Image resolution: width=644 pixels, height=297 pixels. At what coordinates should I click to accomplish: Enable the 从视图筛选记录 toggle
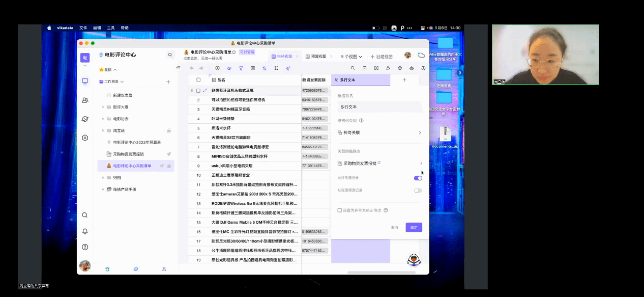click(x=418, y=190)
